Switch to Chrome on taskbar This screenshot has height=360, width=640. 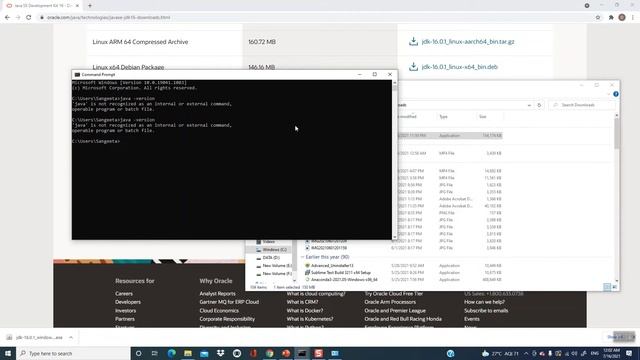point(269,353)
